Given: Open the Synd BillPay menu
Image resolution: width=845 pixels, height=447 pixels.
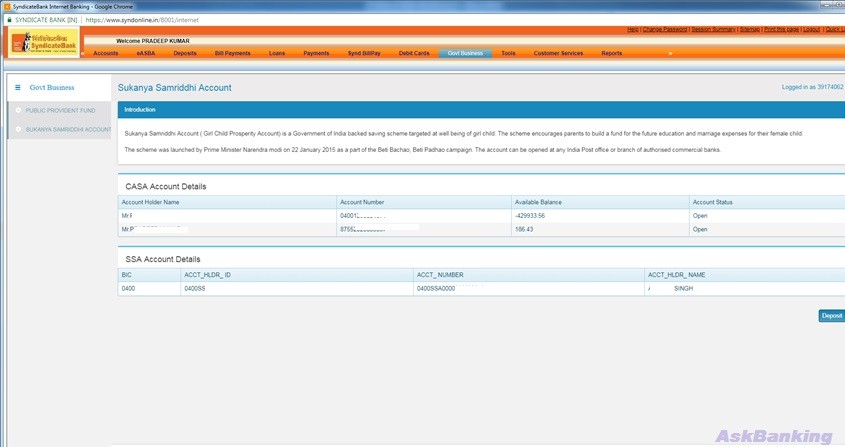Looking at the screenshot, I should tap(364, 53).
